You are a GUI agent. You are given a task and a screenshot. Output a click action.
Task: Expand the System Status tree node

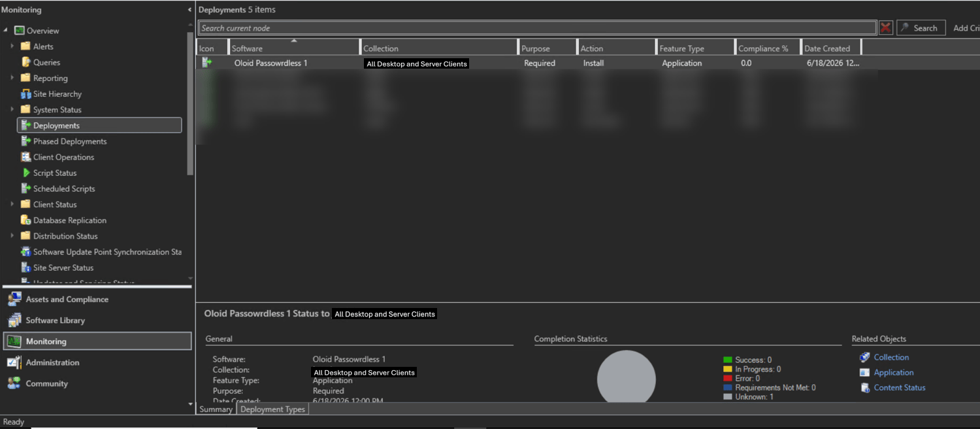pos(12,110)
